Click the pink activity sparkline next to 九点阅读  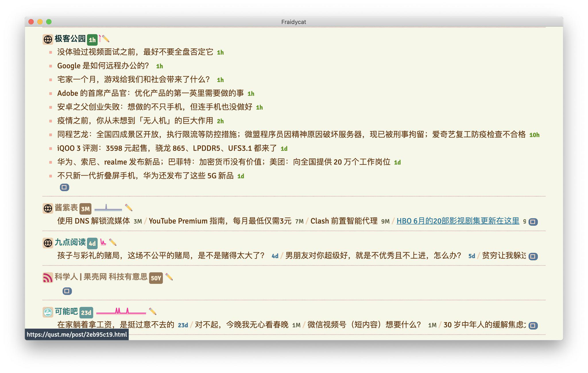coord(103,242)
